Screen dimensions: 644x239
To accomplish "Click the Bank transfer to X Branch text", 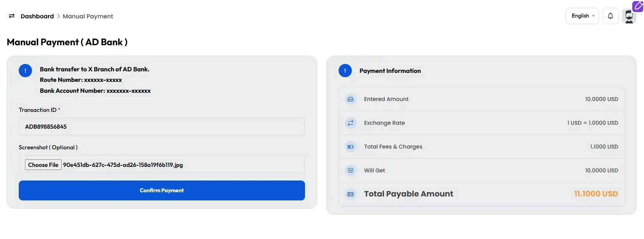I will coord(94,69).
